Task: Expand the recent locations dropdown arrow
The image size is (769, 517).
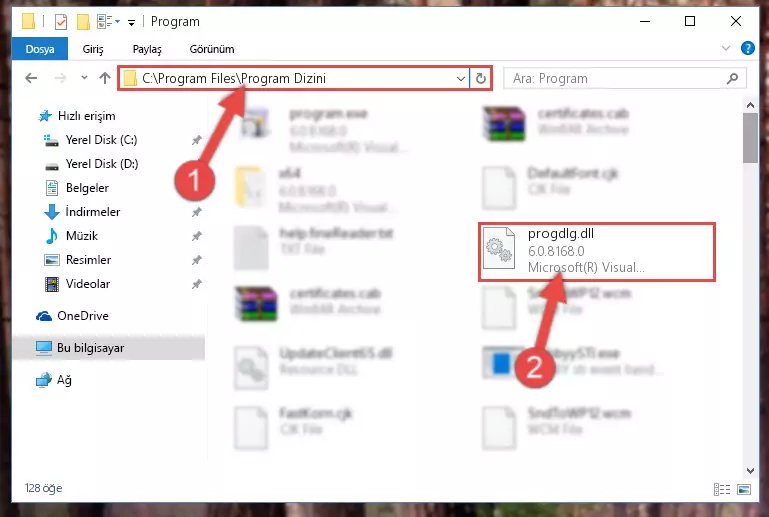Action: 84,78
